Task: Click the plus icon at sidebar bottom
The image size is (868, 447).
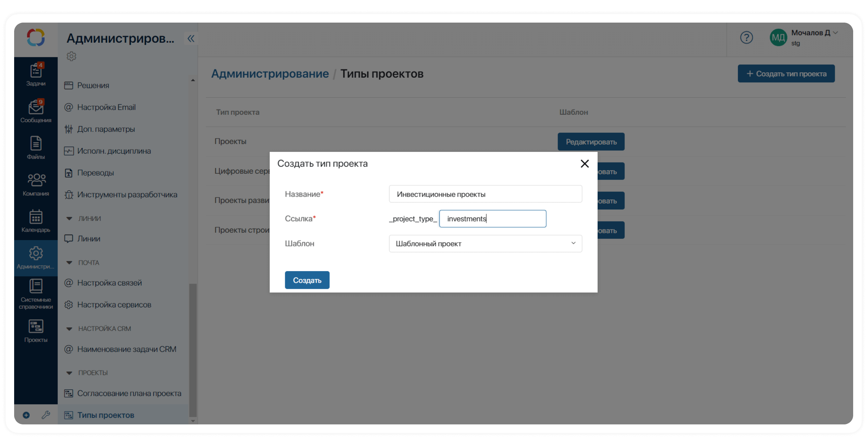Action: click(26, 415)
